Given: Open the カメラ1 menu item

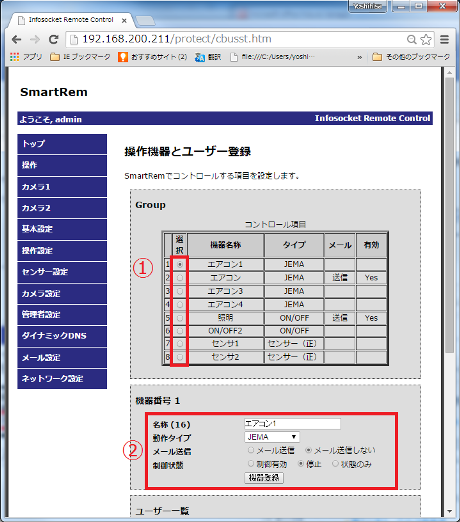Looking at the screenshot, I should point(62,187).
